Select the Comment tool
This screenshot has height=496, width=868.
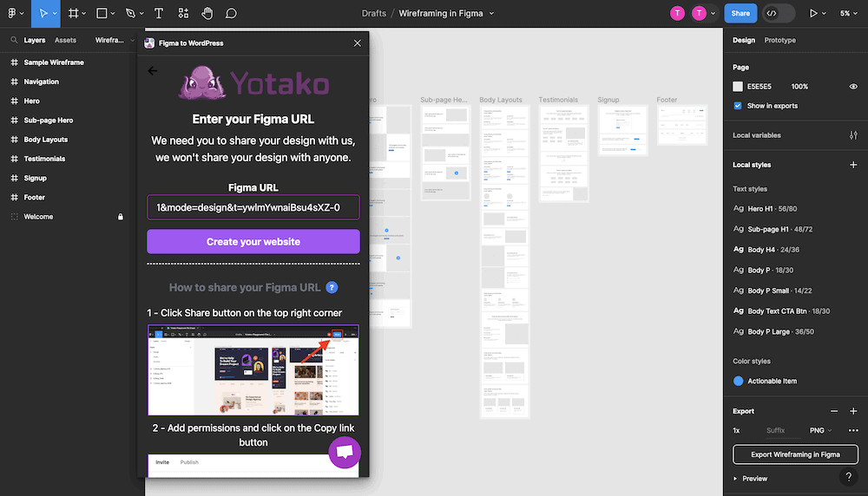point(232,13)
